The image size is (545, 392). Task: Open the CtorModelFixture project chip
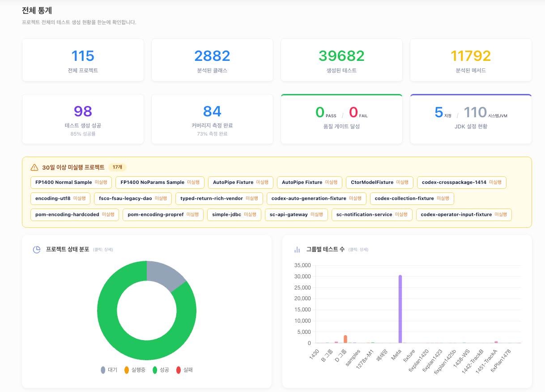pos(379,183)
